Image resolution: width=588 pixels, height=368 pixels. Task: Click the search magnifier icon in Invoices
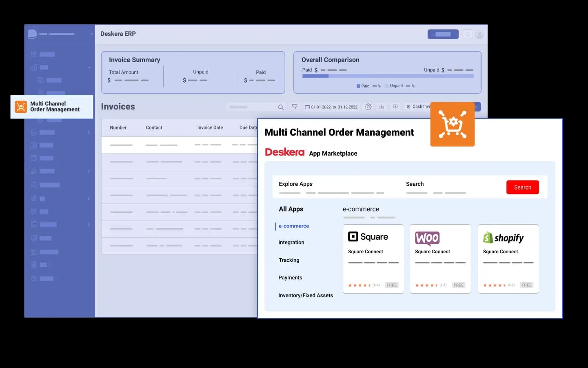[281, 107]
